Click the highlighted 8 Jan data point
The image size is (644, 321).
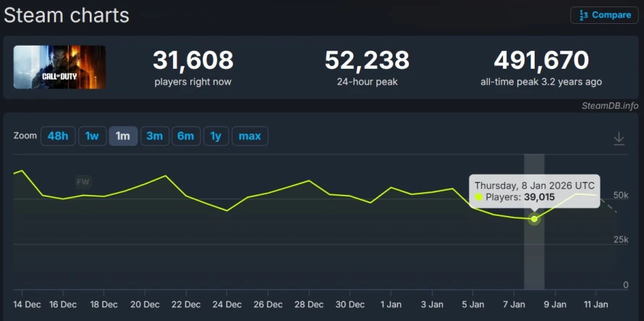(534, 219)
